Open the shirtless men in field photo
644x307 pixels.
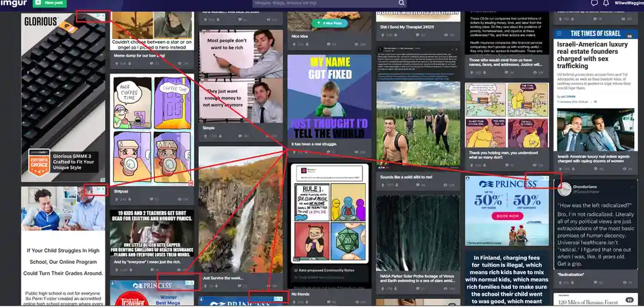tap(419, 125)
